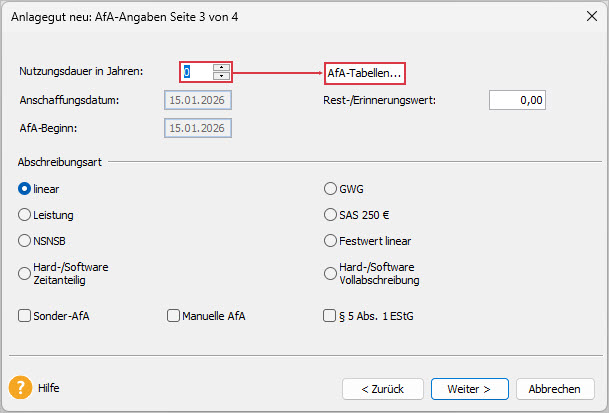Select the linear depreciation option
609x413 pixels.
click(25, 187)
